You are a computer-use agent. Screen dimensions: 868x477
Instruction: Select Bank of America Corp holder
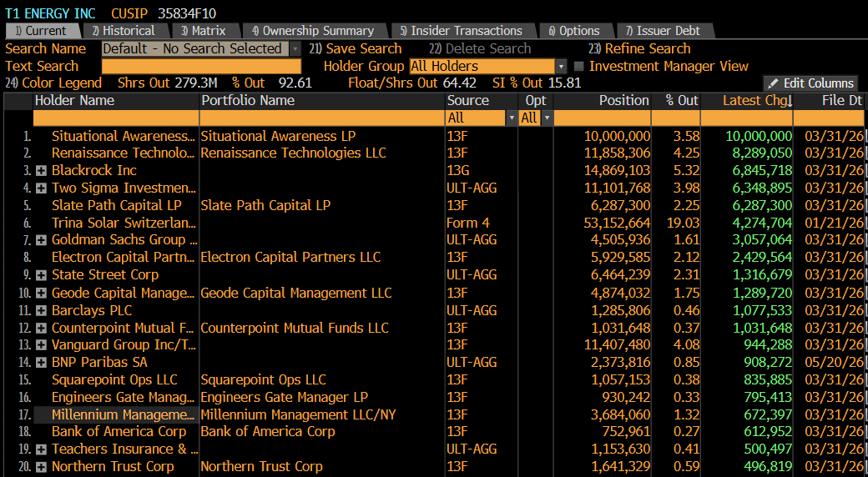119,432
